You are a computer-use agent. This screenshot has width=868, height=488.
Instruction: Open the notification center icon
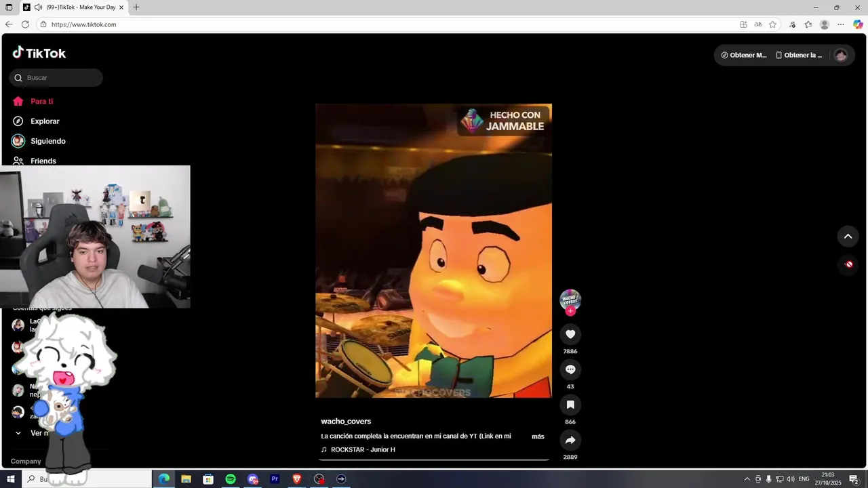coord(854,479)
